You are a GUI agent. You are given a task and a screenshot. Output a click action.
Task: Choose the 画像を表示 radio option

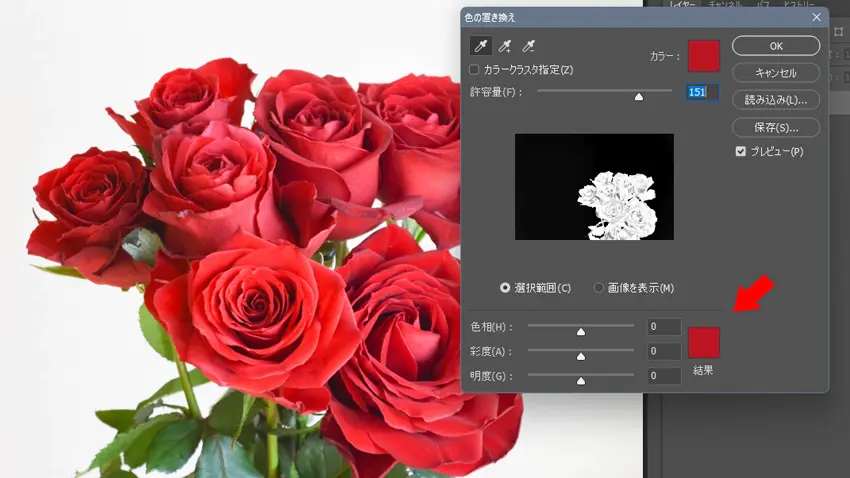[599, 288]
